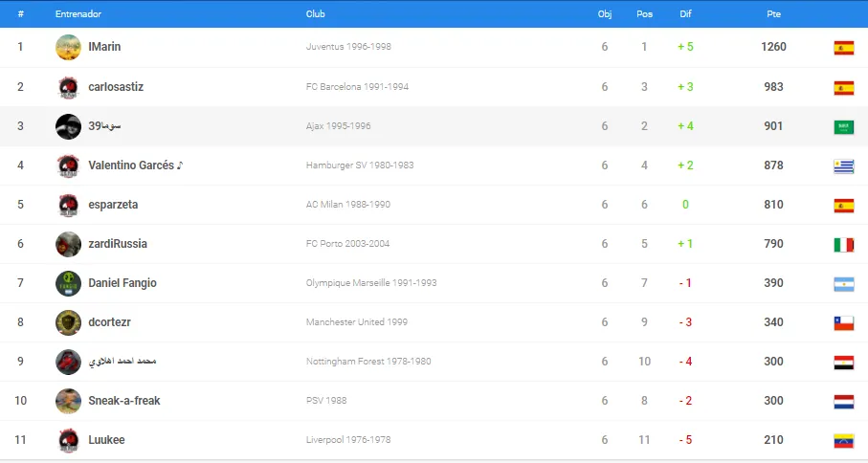Click Egypt flag in Nottingham Forest row

(844, 363)
